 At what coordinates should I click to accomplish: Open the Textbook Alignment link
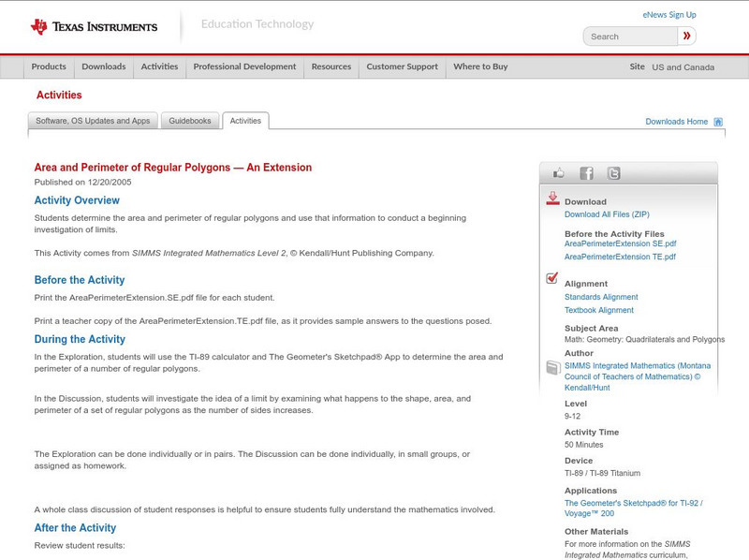click(599, 310)
